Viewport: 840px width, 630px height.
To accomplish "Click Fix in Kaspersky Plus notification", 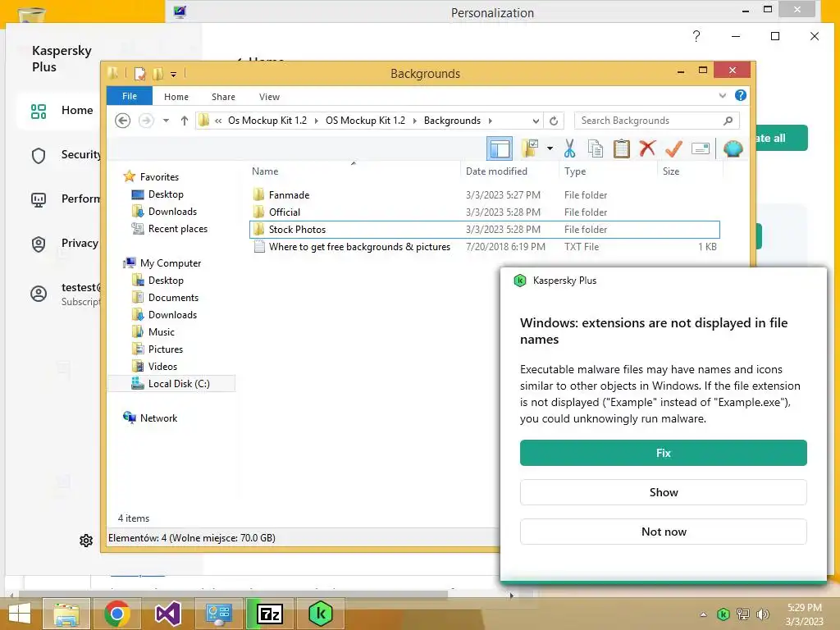I will pyautogui.click(x=663, y=453).
